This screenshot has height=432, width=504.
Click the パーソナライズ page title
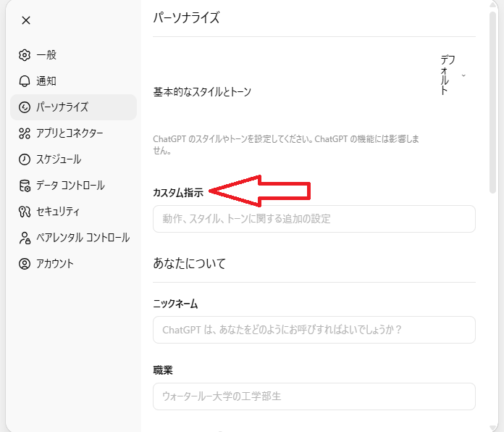186,17
